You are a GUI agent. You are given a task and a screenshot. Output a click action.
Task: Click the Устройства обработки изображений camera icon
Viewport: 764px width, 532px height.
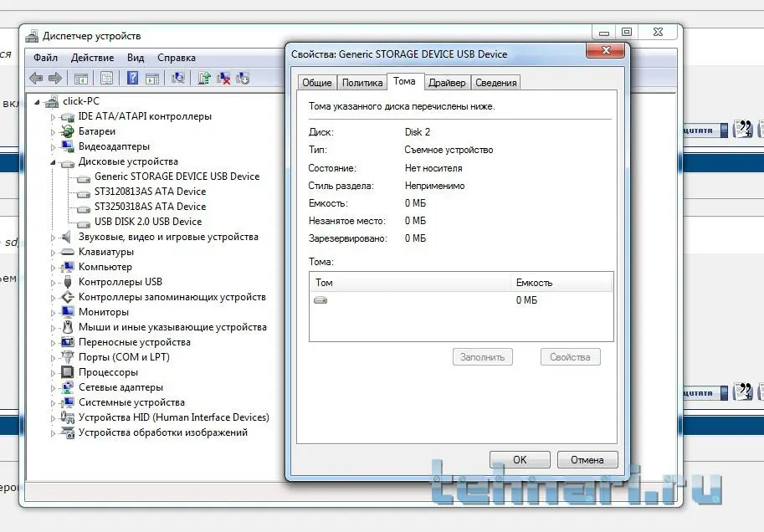pyautogui.click(x=67, y=432)
